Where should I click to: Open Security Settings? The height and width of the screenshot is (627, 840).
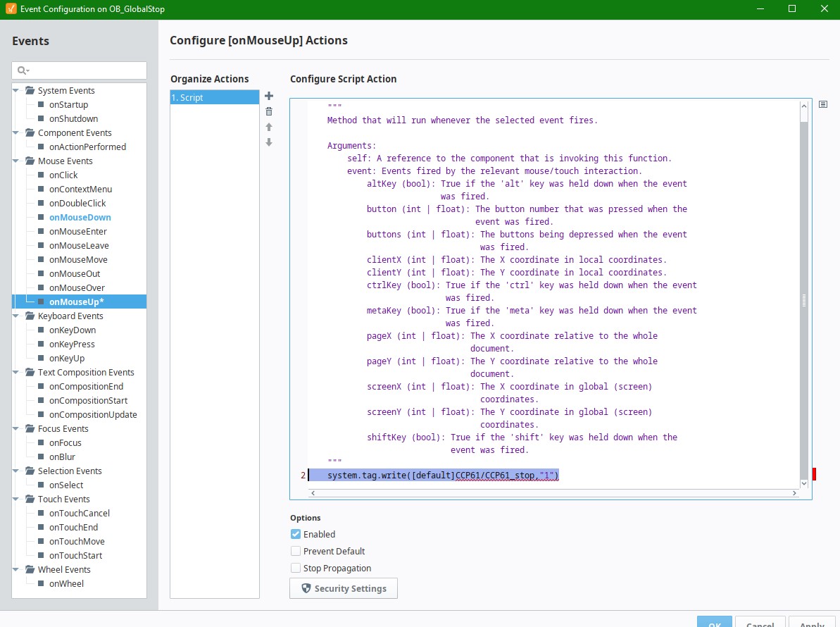[x=344, y=588]
